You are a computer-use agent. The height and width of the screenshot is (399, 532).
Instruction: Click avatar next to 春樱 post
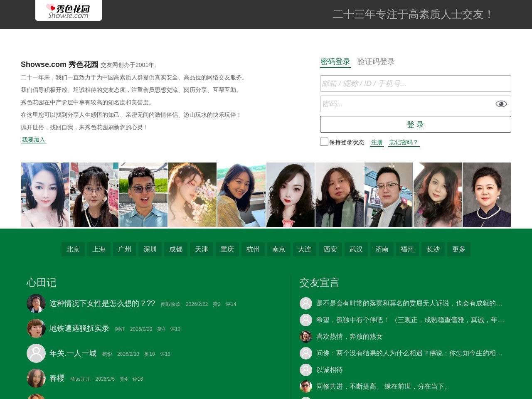click(x=36, y=378)
